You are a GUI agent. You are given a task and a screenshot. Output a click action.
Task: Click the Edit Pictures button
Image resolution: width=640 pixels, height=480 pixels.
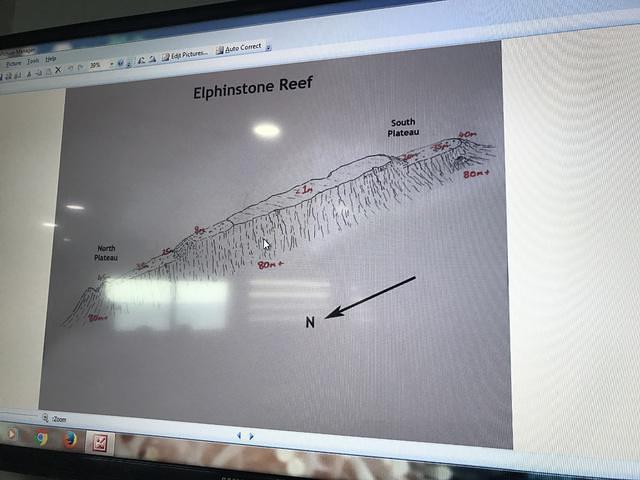(185, 55)
